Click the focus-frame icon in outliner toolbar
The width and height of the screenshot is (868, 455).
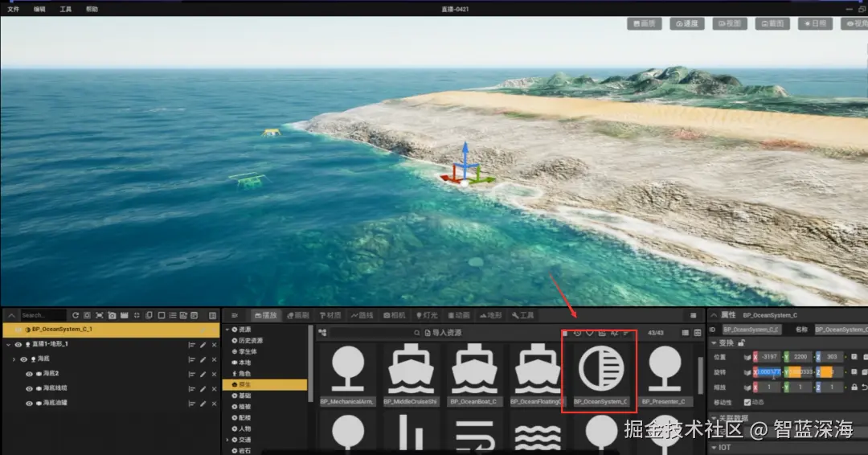coord(99,315)
